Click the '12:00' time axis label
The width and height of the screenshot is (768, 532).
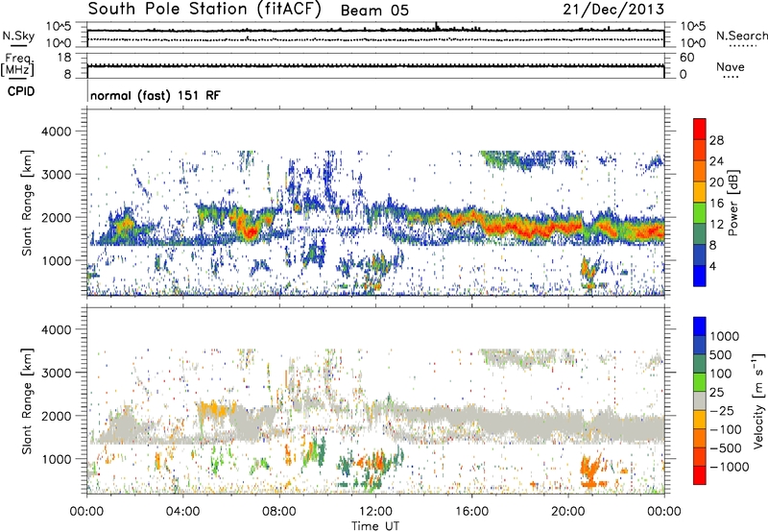pyautogui.click(x=375, y=511)
